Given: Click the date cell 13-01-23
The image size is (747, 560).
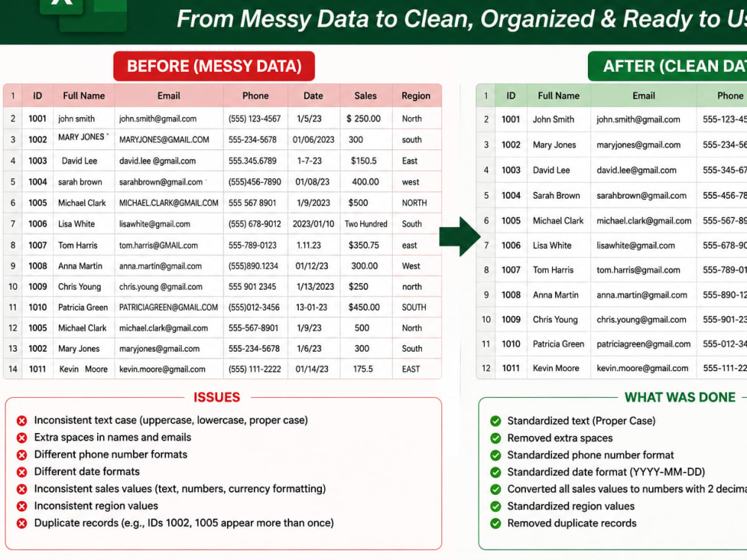Looking at the screenshot, I should click(x=314, y=307).
